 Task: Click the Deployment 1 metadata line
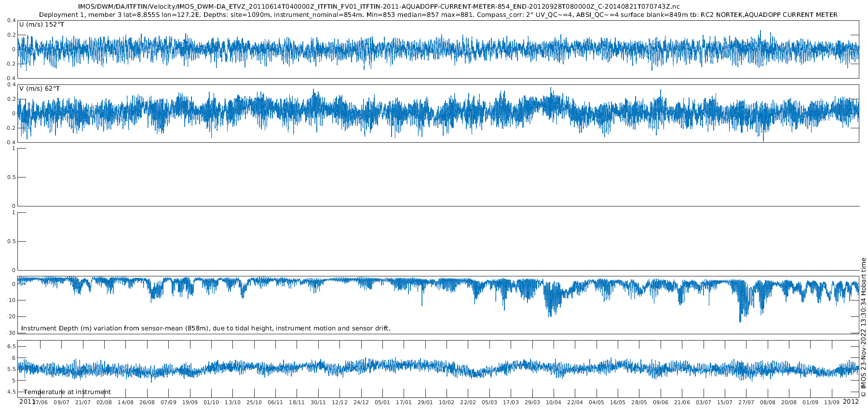(x=438, y=14)
